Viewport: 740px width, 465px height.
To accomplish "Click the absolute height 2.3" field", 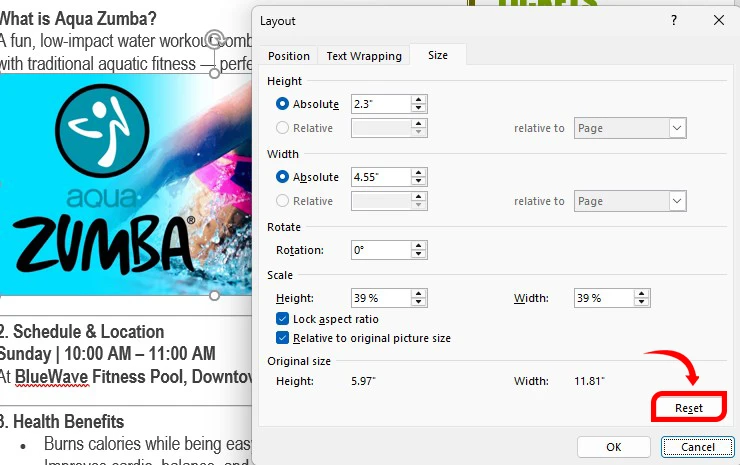I will coord(381,104).
